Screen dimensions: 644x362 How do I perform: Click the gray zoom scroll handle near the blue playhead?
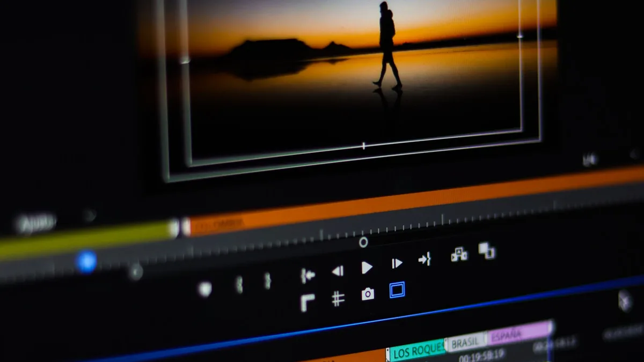135,271
